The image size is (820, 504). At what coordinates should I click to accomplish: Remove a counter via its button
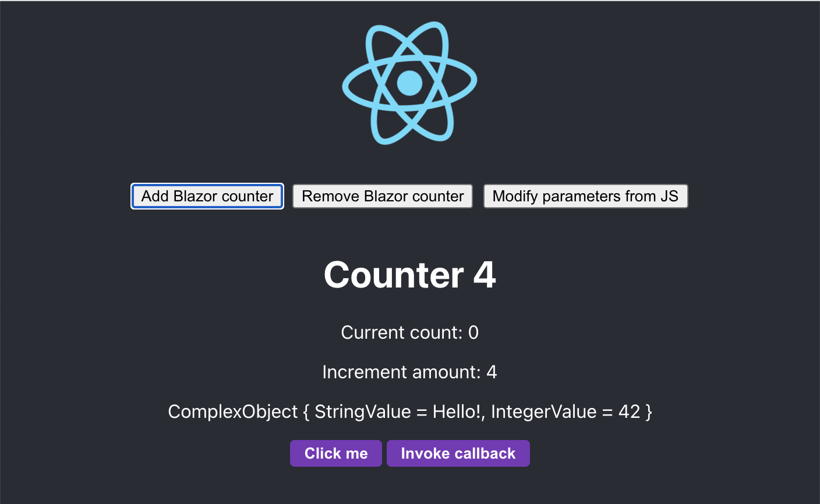coord(382,196)
